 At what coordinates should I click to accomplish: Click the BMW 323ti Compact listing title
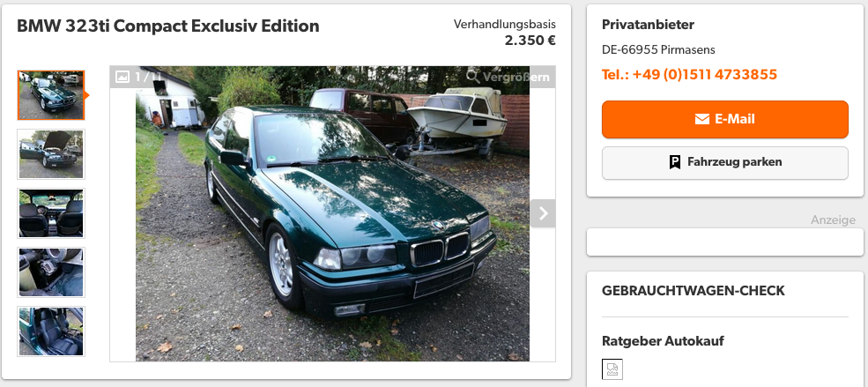(168, 26)
